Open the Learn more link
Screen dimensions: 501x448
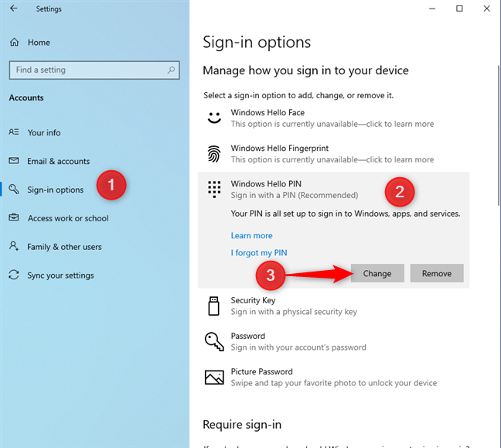252,235
